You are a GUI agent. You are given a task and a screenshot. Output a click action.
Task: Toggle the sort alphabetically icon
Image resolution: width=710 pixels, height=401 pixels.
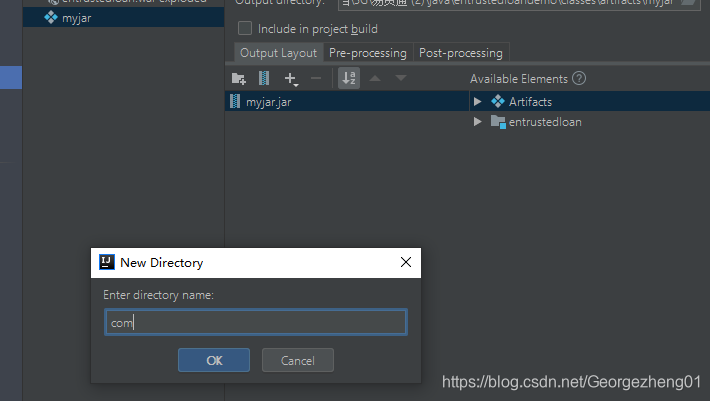coord(349,78)
